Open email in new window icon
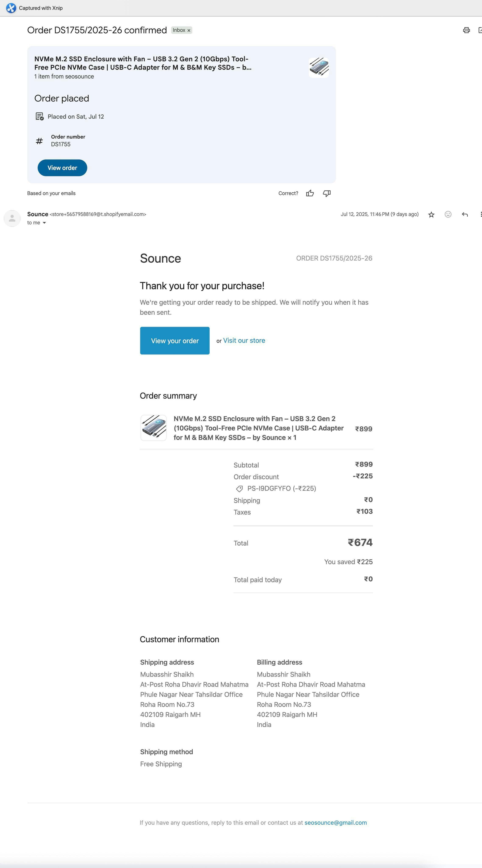The image size is (482, 868). [x=480, y=30]
